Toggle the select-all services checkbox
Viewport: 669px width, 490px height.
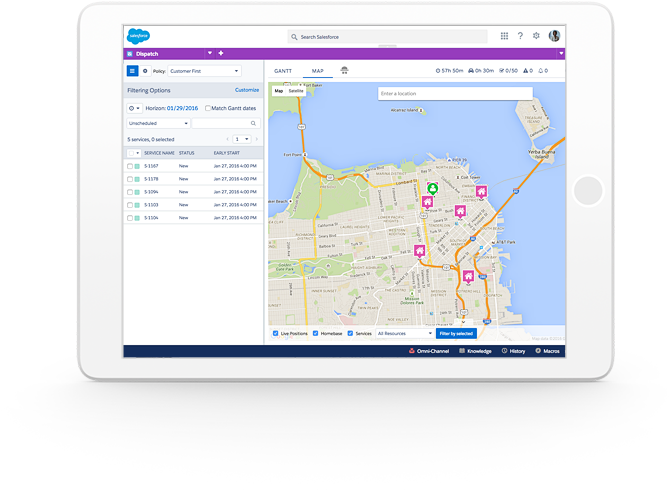tap(131, 153)
